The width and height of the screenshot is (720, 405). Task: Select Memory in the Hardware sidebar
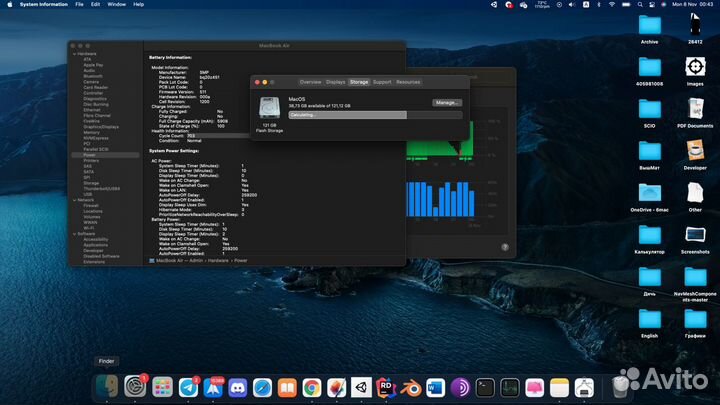pos(91,132)
